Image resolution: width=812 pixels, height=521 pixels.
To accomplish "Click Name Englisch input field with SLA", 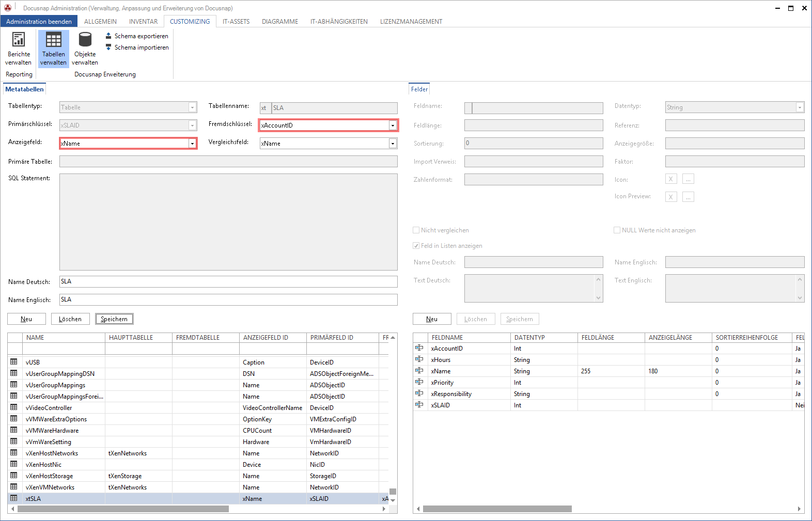I will (228, 299).
